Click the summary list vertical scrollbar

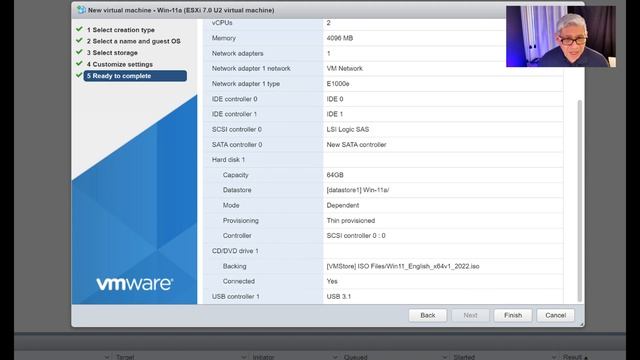(580, 200)
